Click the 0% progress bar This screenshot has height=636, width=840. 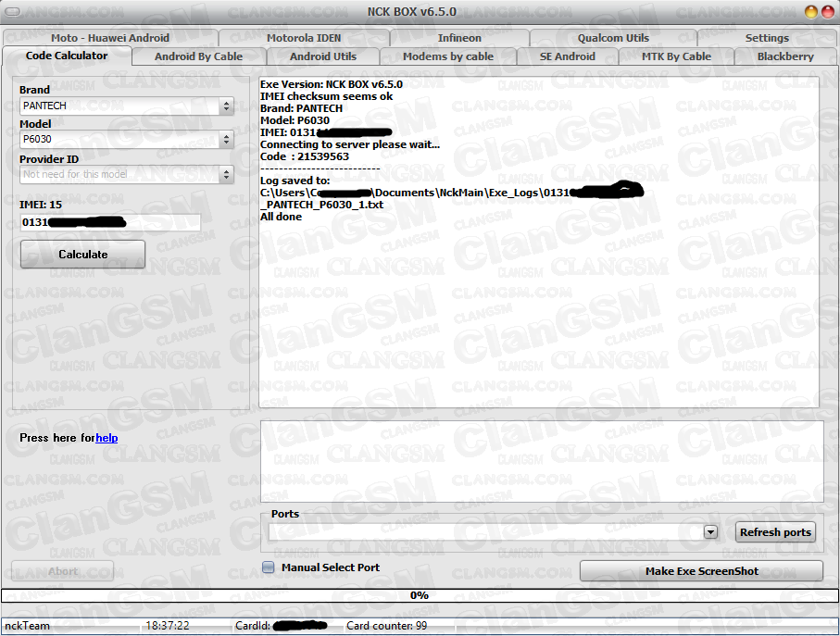420,595
